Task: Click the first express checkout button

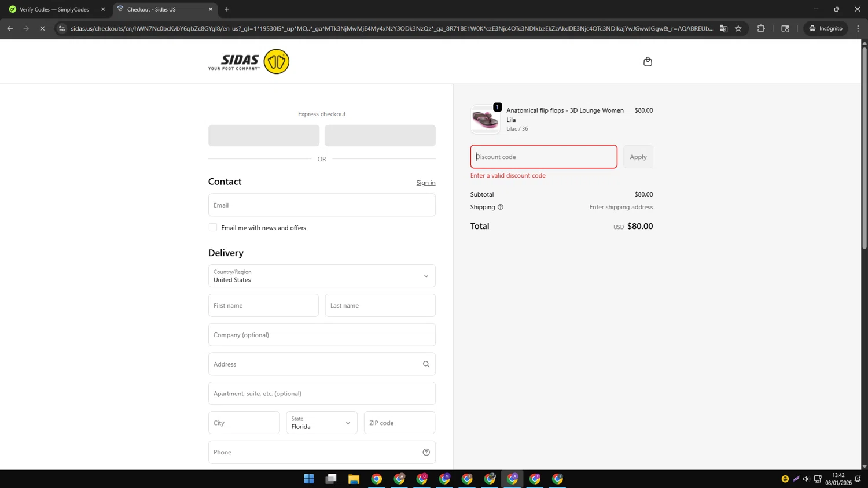Action: 264,135
